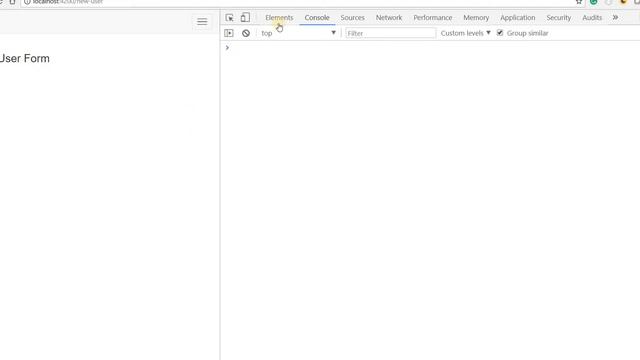Switch to the Memory tab
The image size is (640, 360).
click(x=476, y=18)
